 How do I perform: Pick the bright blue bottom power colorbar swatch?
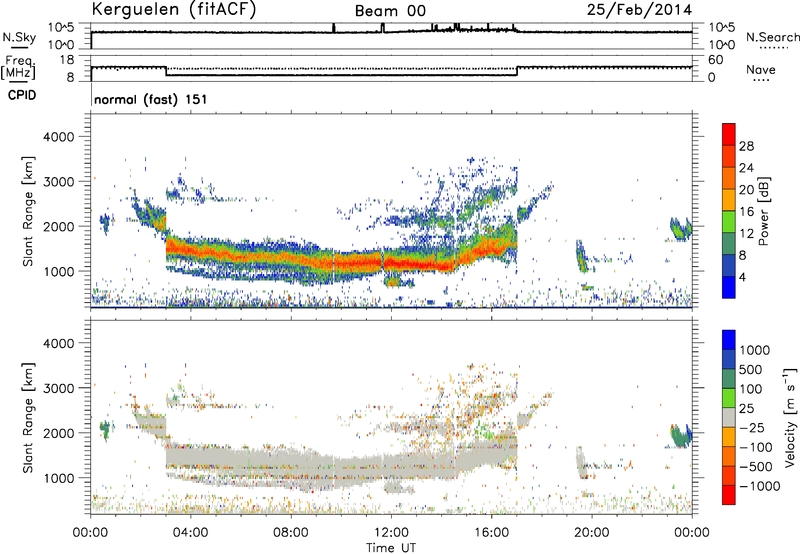tap(729, 287)
